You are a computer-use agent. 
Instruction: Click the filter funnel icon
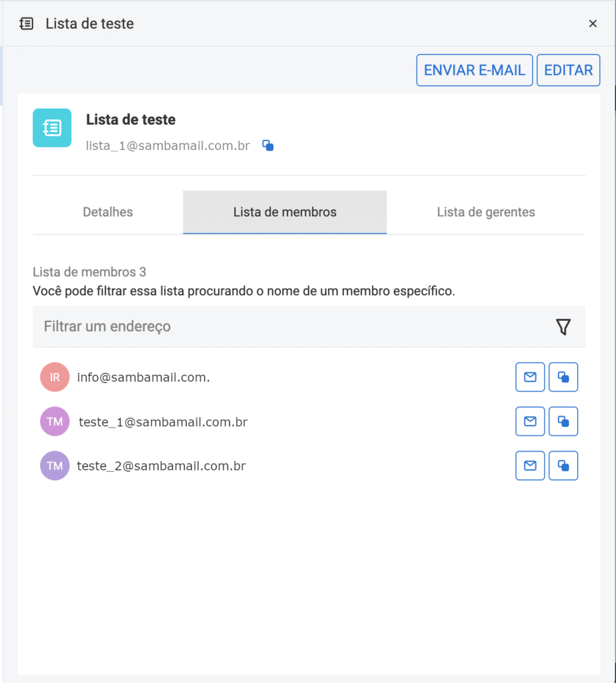point(563,327)
